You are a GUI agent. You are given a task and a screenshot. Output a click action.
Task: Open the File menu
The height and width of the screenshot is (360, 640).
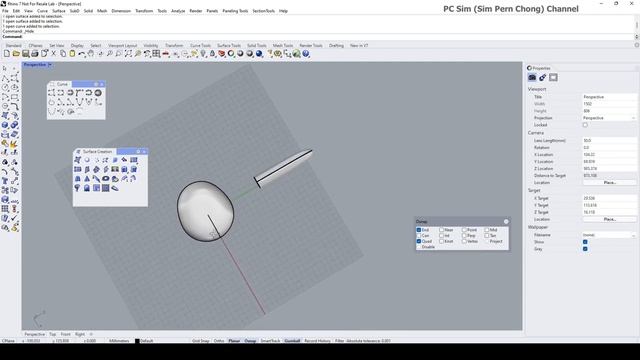click(5, 11)
